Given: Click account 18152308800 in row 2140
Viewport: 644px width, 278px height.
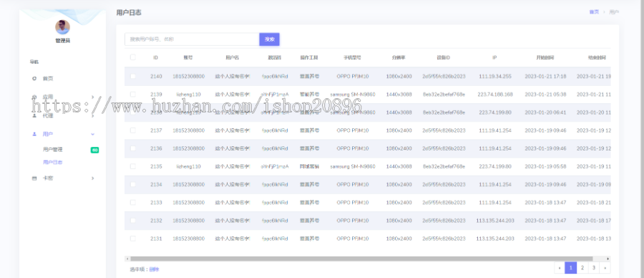Looking at the screenshot, I should click(x=188, y=76).
